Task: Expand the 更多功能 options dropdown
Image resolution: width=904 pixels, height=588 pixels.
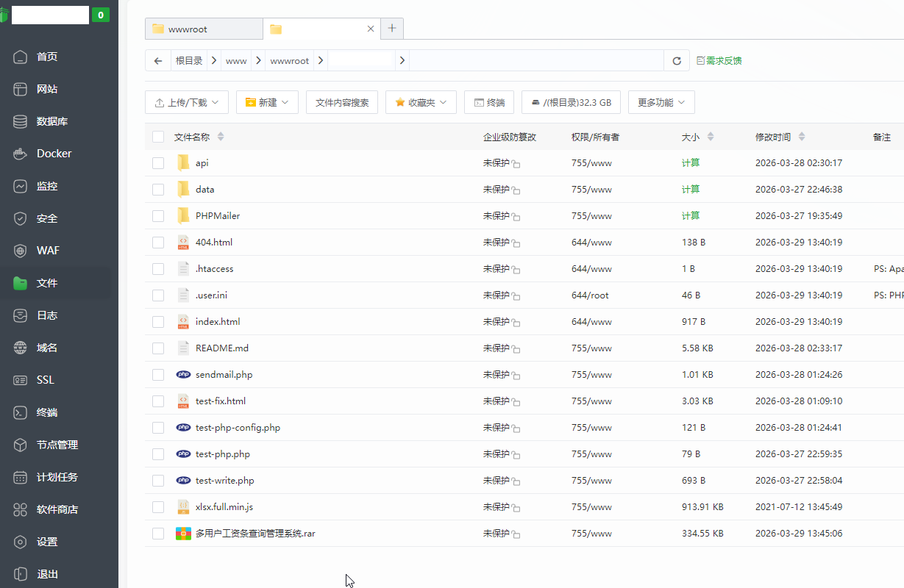Action: (x=661, y=102)
